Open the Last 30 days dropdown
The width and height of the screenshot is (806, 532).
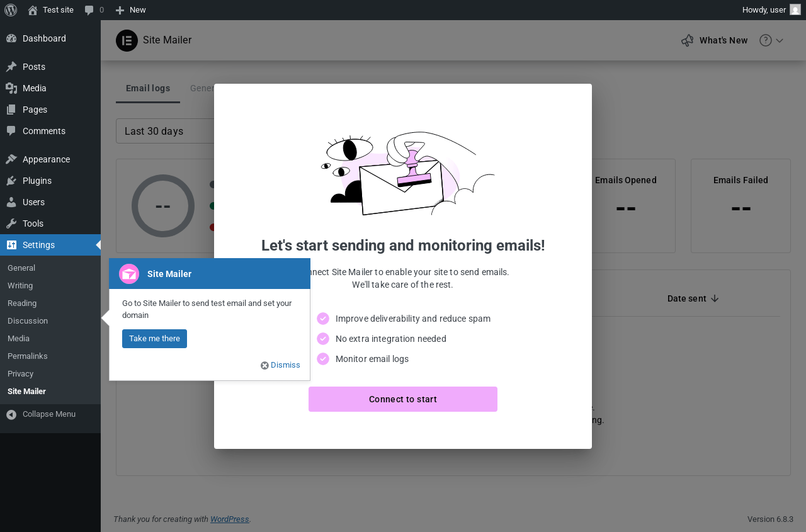pyautogui.click(x=165, y=131)
